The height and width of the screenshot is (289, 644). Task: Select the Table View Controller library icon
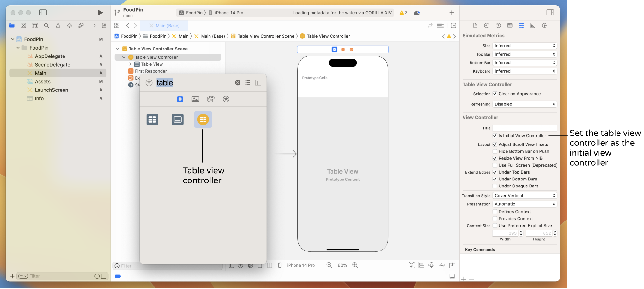pyautogui.click(x=203, y=120)
